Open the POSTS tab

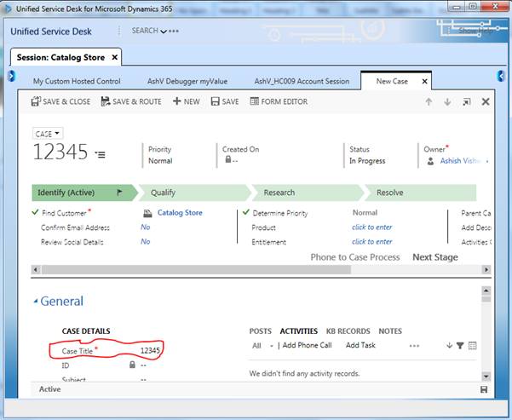pos(260,331)
